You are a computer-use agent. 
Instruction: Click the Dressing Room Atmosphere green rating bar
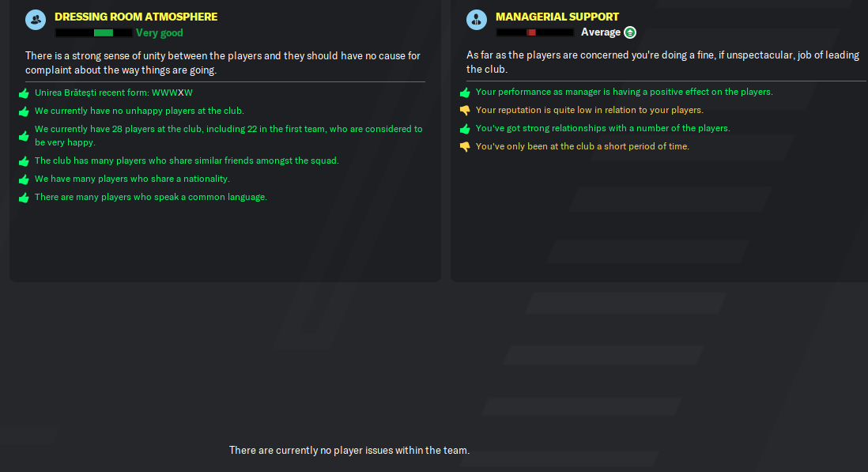pos(93,33)
